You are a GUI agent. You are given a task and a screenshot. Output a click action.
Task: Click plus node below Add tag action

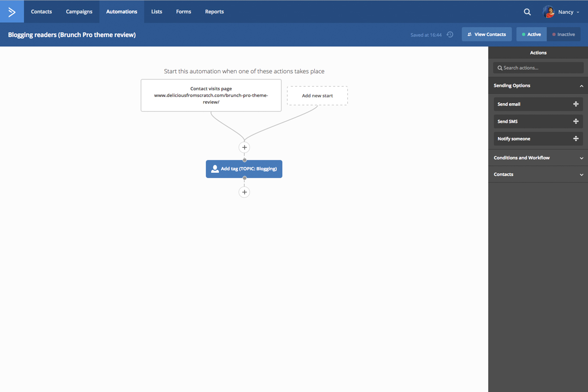point(244,192)
